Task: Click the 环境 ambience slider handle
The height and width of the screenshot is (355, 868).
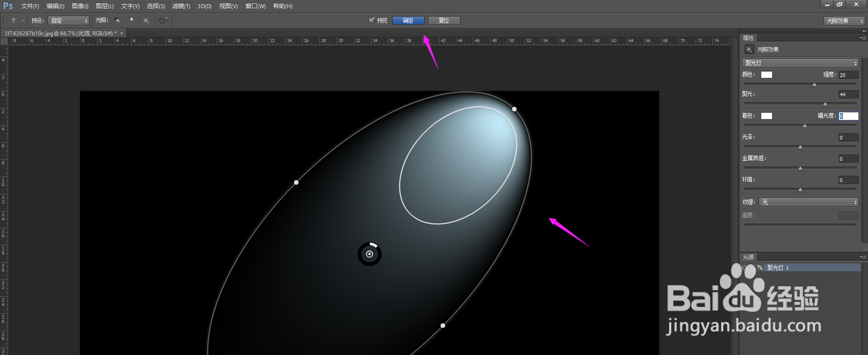Action: click(x=801, y=190)
